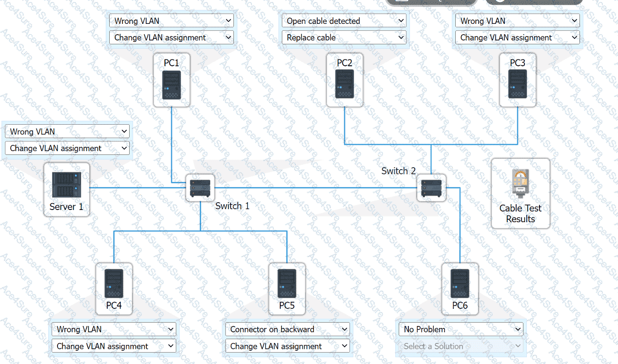Open PC5 'Connector on backward' dropdown
Viewport: 618px width, 364px height.
click(x=288, y=329)
